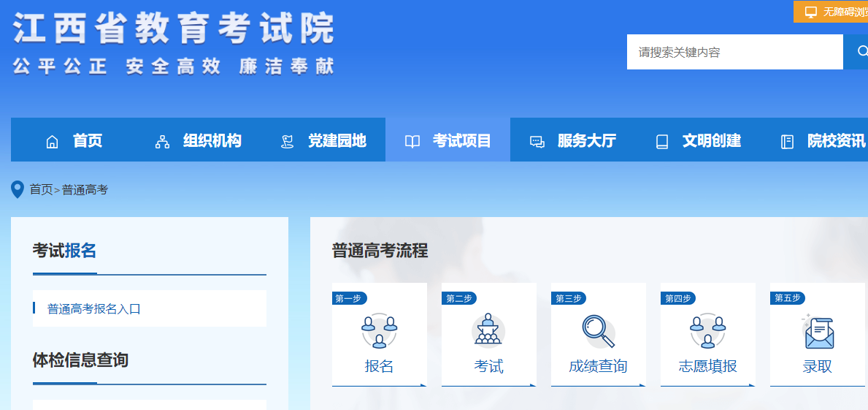Click the three-people icon on the 报名 card

pyautogui.click(x=379, y=331)
